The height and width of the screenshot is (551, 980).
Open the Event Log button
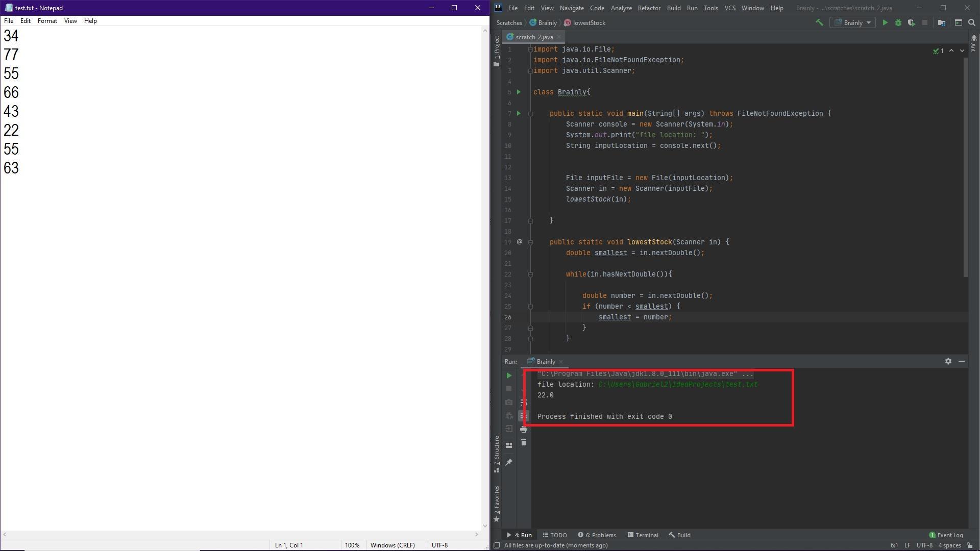[x=946, y=535]
